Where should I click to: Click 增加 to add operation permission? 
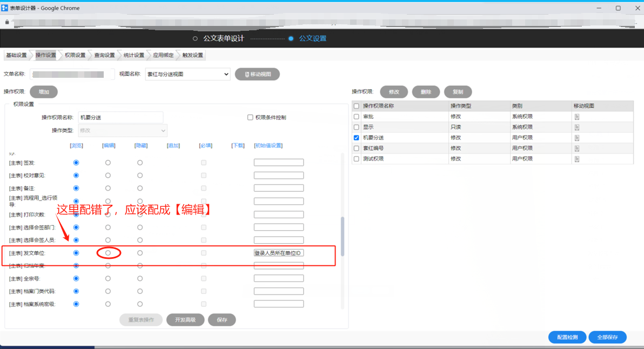pyautogui.click(x=44, y=92)
